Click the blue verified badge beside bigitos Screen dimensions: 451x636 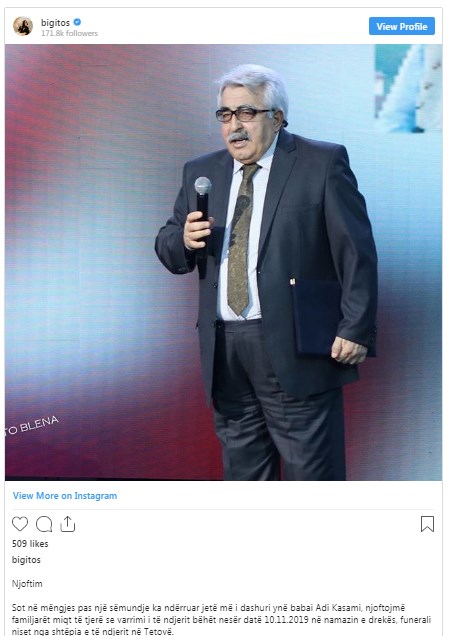point(77,22)
